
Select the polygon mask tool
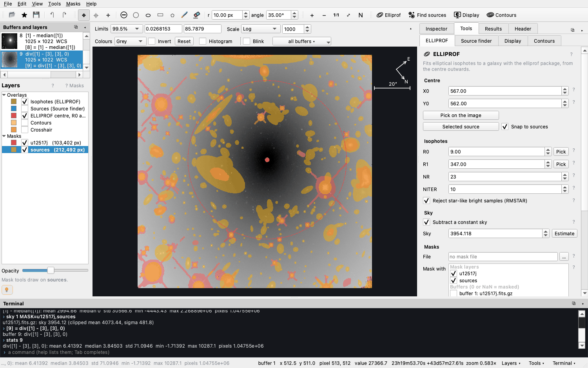172,15
